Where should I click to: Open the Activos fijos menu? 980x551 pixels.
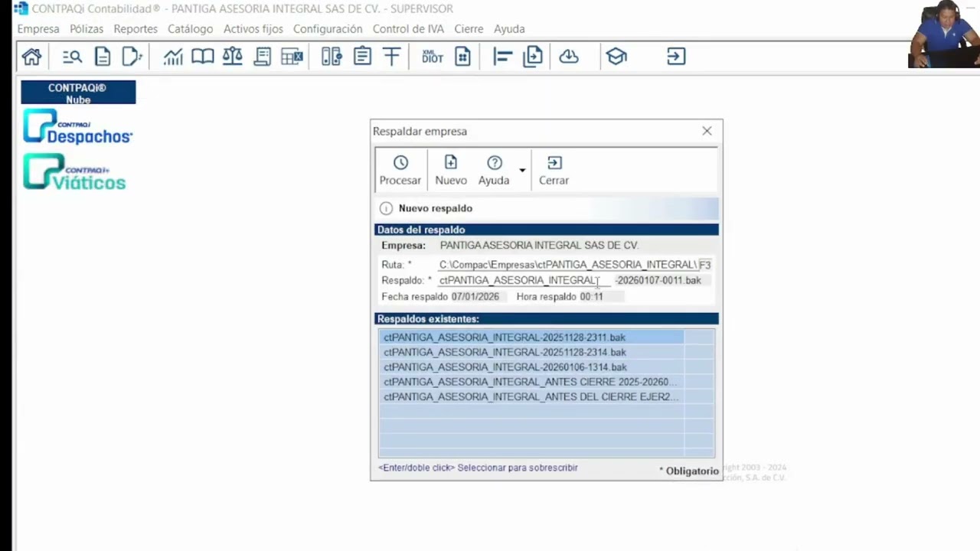253,28
